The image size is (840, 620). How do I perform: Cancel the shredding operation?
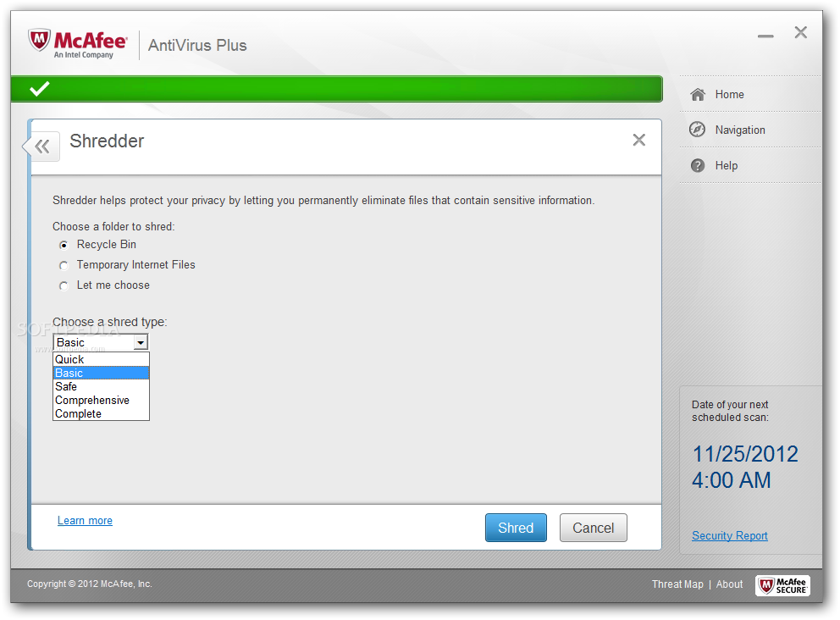pyautogui.click(x=593, y=528)
